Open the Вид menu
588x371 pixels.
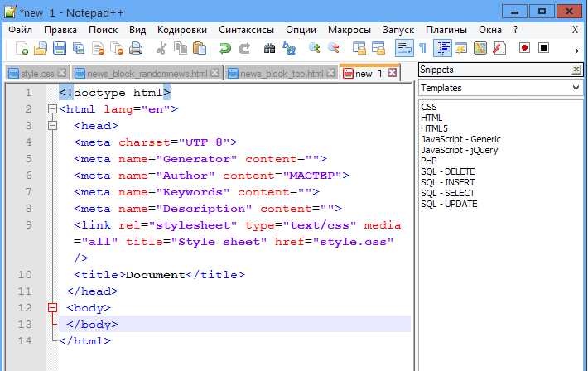coord(137,30)
